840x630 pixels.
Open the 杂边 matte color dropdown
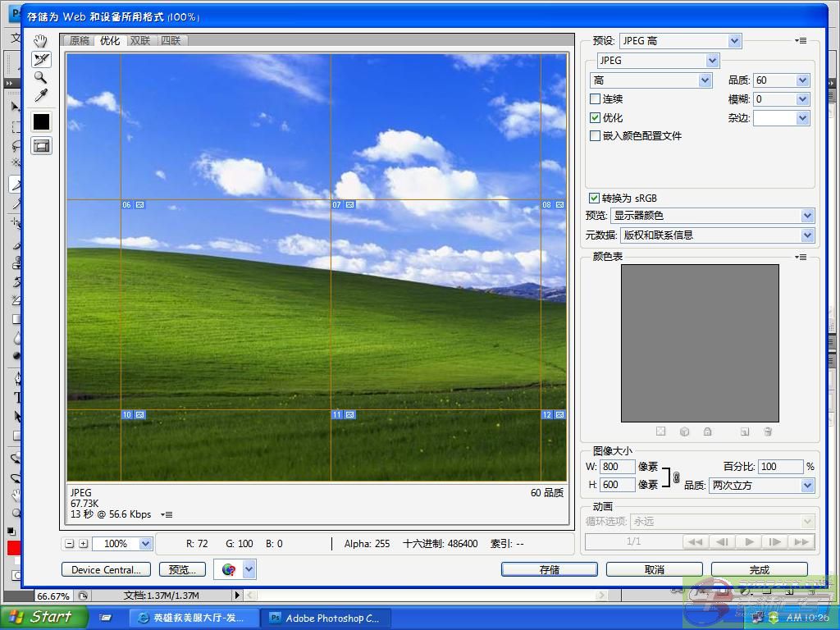(x=802, y=118)
